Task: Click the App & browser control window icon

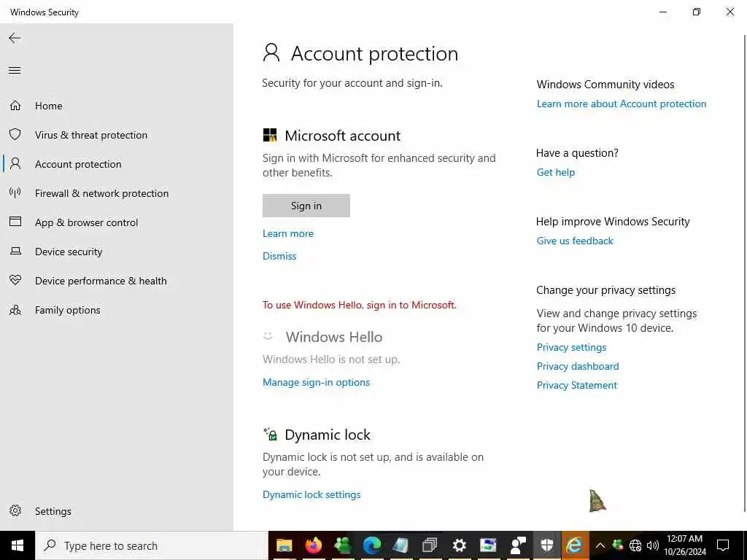Action: click(x=15, y=222)
